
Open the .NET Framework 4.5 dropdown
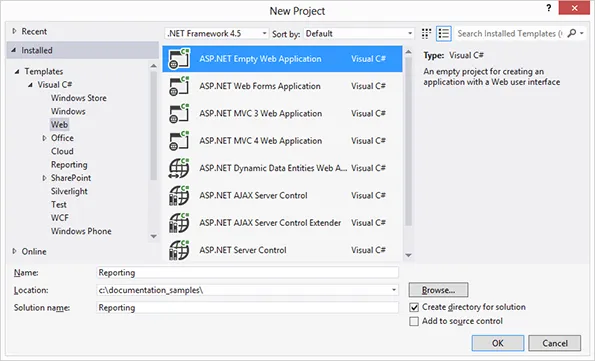217,33
